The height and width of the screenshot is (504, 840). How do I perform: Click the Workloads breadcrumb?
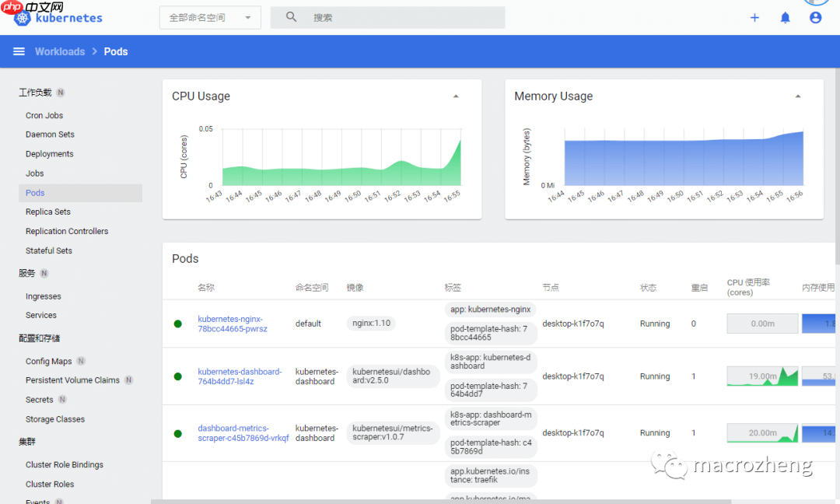click(x=60, y=51)
